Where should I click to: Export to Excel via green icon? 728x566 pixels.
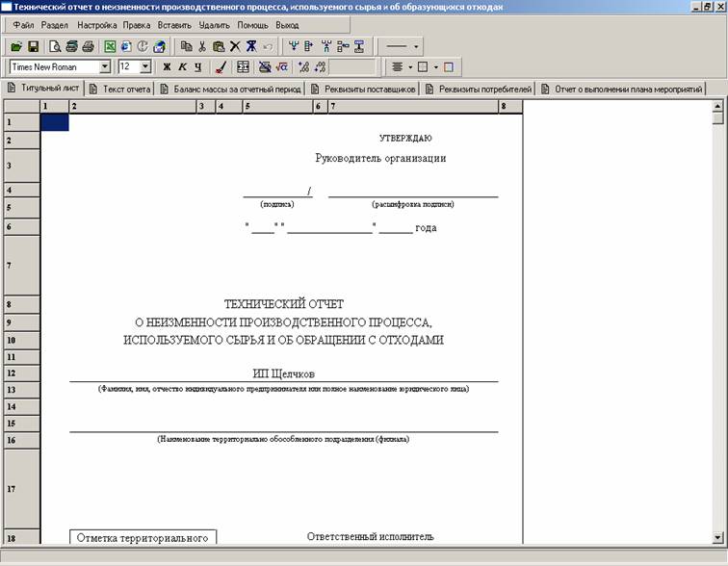point(110,46)
